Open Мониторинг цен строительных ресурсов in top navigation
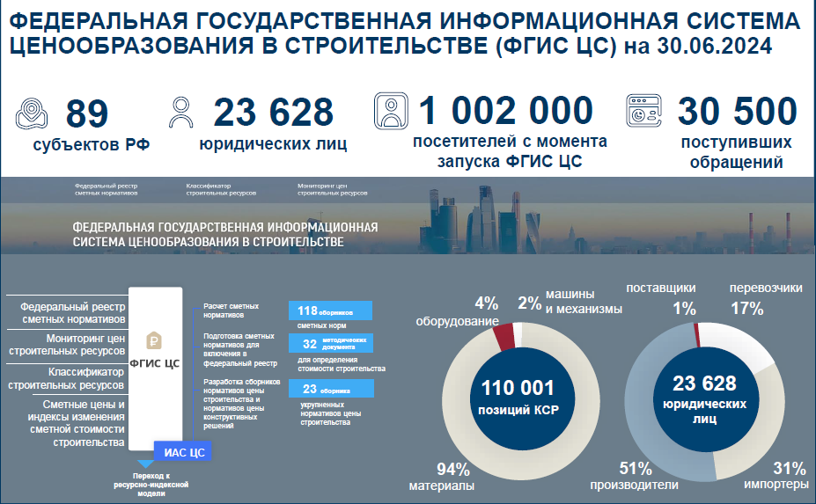 [x=333, y=189]
